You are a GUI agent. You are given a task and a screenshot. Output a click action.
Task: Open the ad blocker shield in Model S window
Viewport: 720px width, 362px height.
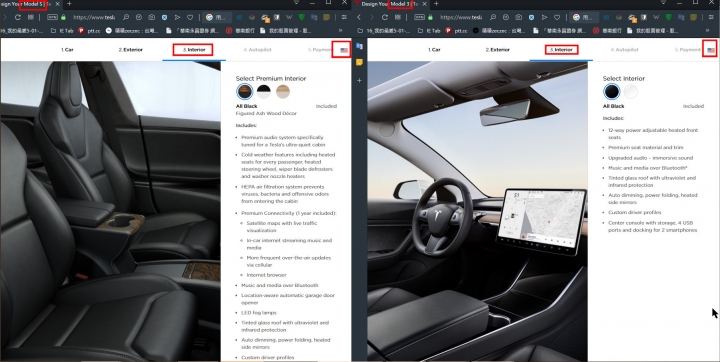tap(164, 17)
